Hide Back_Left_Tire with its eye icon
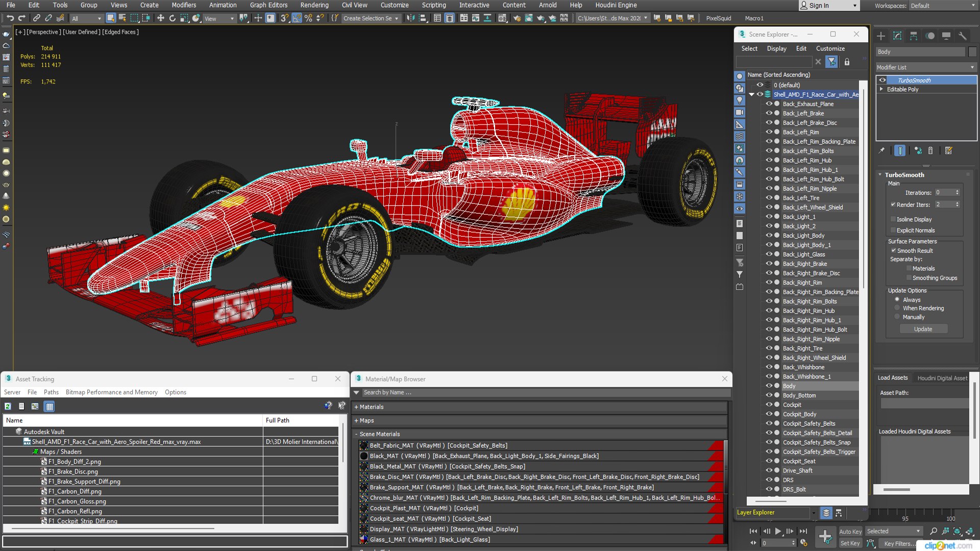Image resolution: width=980 pixels, height=551 pixels. (x=769, y=198)
